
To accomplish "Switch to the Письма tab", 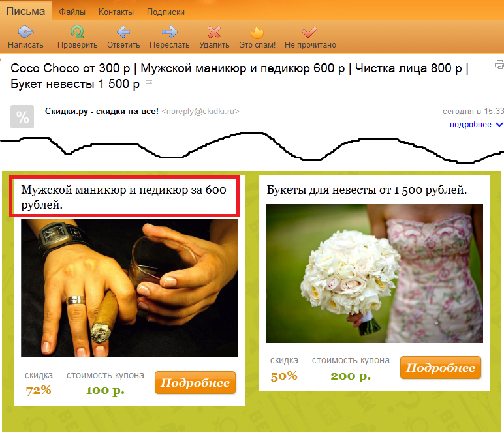I will point(26,11).
